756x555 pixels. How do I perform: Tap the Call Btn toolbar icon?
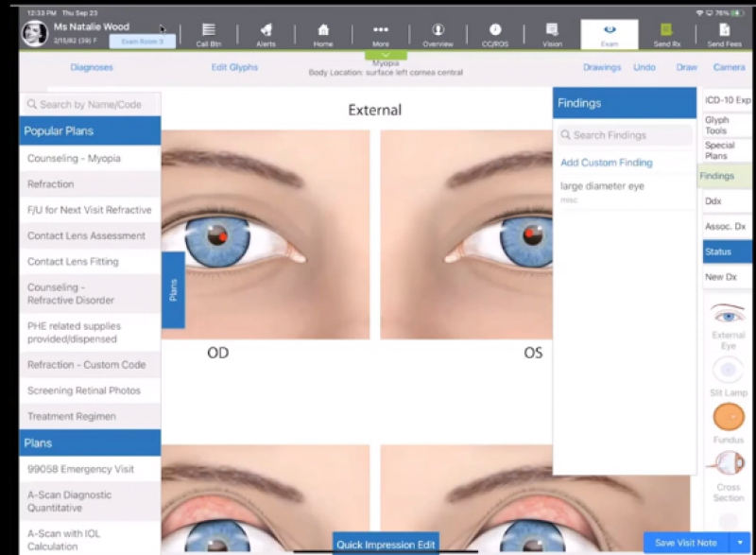[209, 33]
